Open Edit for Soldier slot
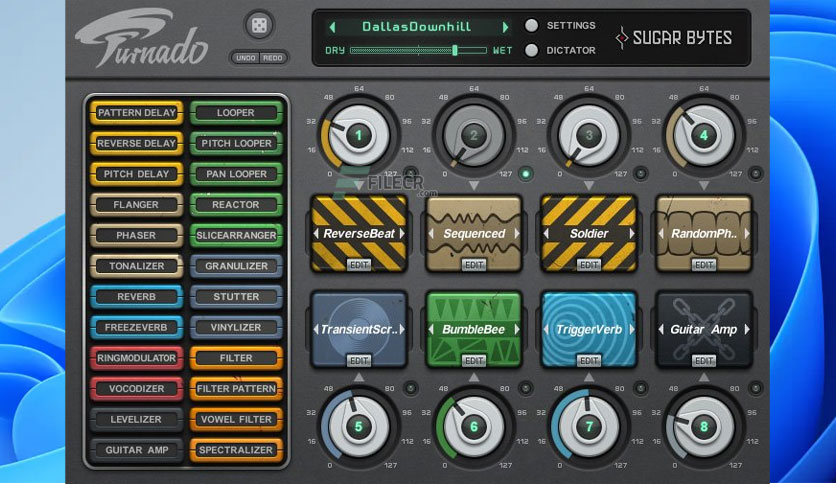Screen dimensions: 836x484 (x=589, y=265)
